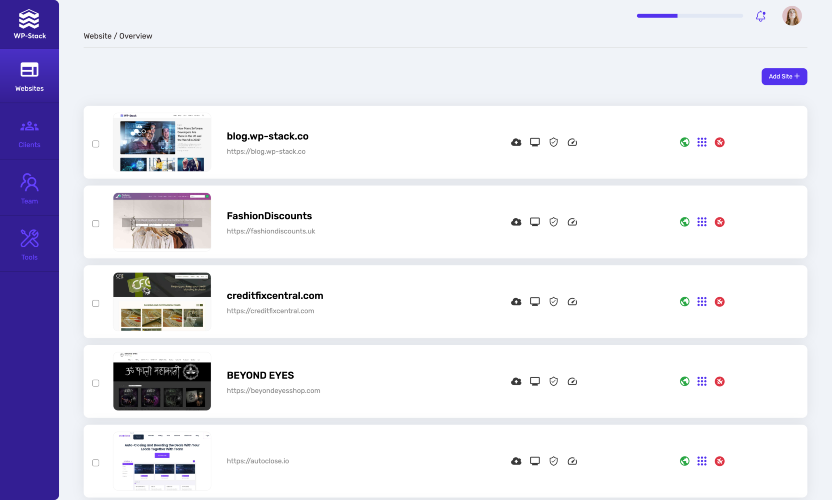
Task: Open the BEYOND EYES site title
Action: tap(260, 375)
